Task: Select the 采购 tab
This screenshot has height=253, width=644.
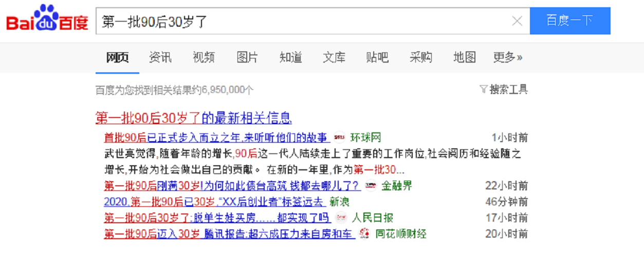Action: [x=421, y=57]
